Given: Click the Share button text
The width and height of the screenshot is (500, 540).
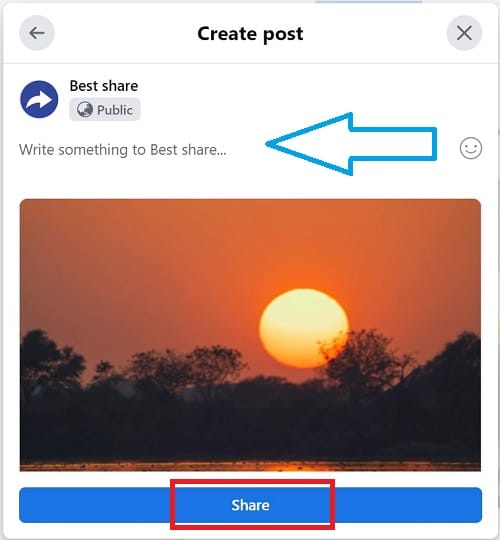Looking at the screenshot, I should (x=250, y=505).
